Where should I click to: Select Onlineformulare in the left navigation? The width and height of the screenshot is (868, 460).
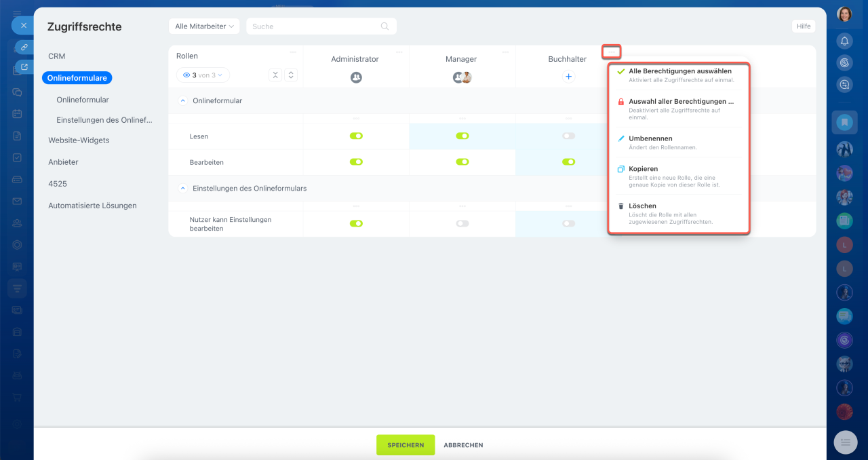pyautogui.click(x=77, y=78)
